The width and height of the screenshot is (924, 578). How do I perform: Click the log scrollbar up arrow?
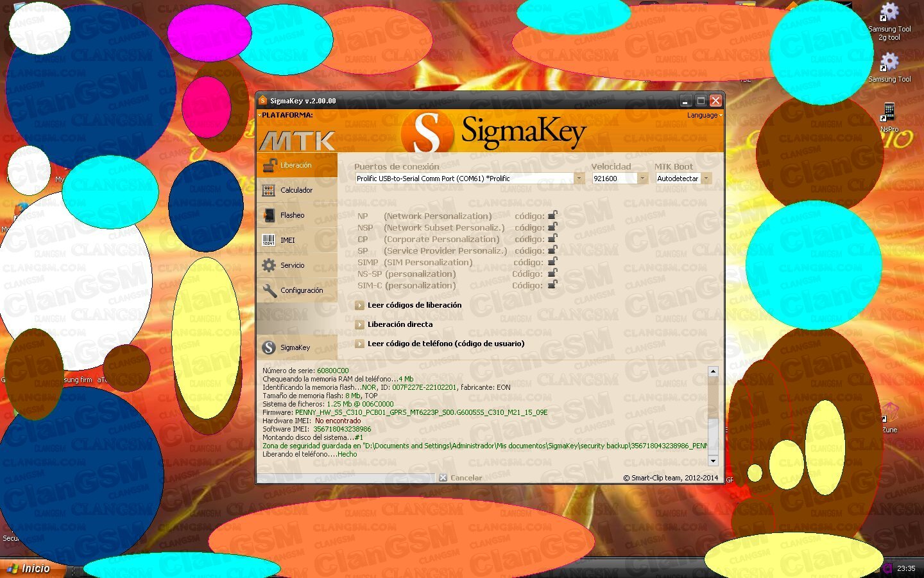coord(713,371)
